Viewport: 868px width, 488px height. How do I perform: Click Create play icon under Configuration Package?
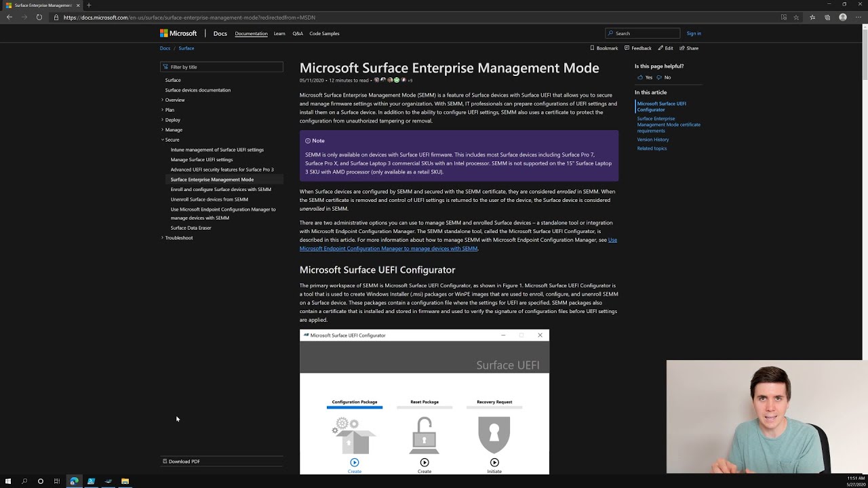[354, 462]
